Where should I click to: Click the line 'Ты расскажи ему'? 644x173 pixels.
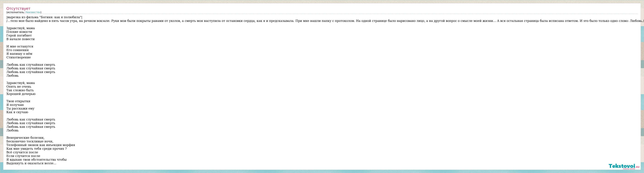[x=21, y=109]
